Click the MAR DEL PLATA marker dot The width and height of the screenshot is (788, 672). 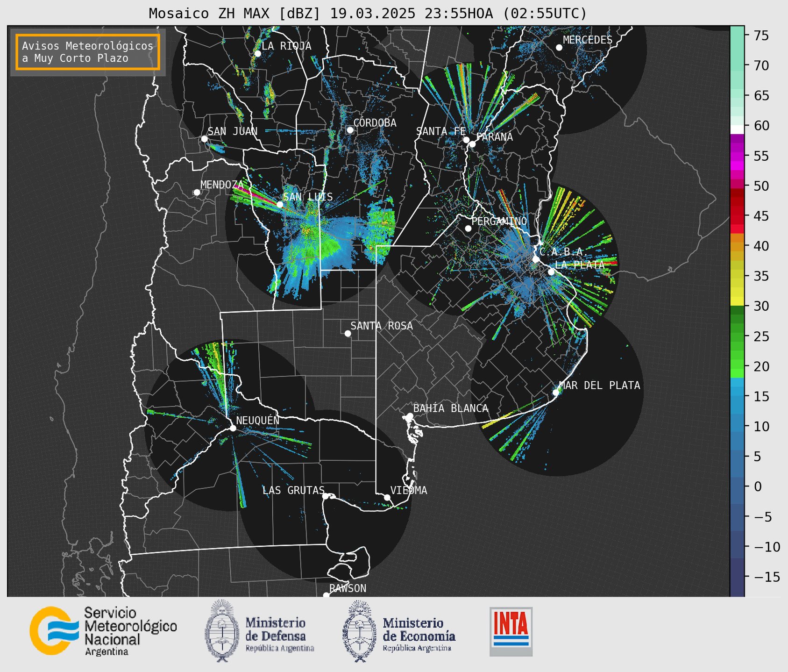[556, 393]
